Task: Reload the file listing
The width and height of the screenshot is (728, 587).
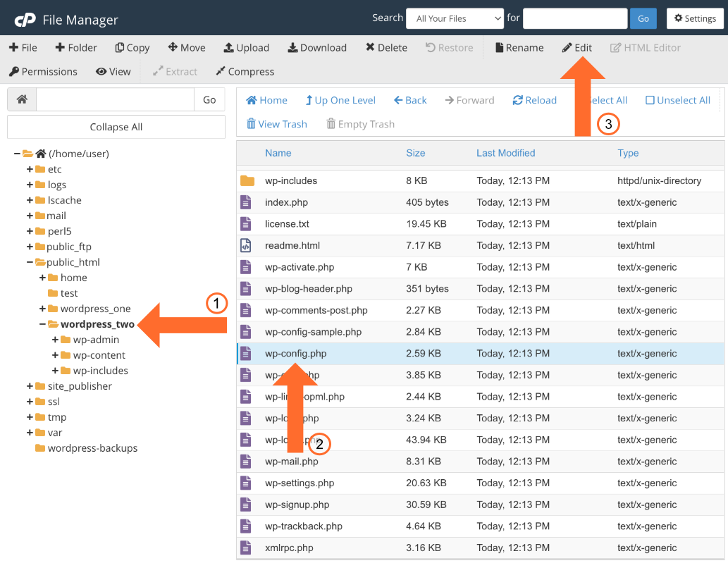Action: pyautogui.click(x=534, y=100)
